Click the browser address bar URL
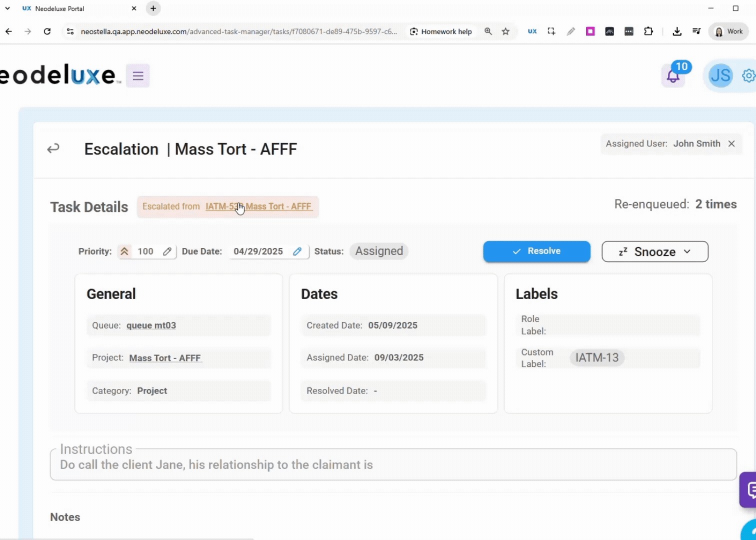 pyautogui.click(x=239, y=31)
